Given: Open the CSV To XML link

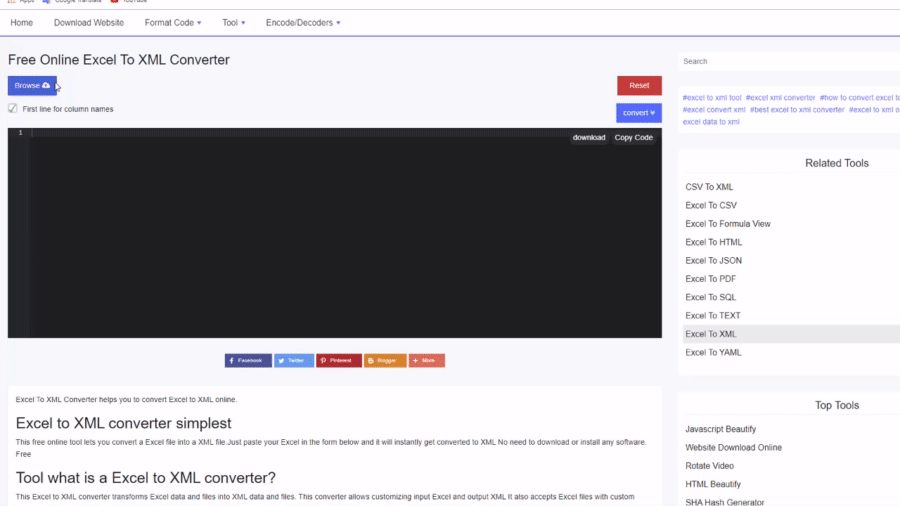Looking at the screenshot, I should (709, 187).
